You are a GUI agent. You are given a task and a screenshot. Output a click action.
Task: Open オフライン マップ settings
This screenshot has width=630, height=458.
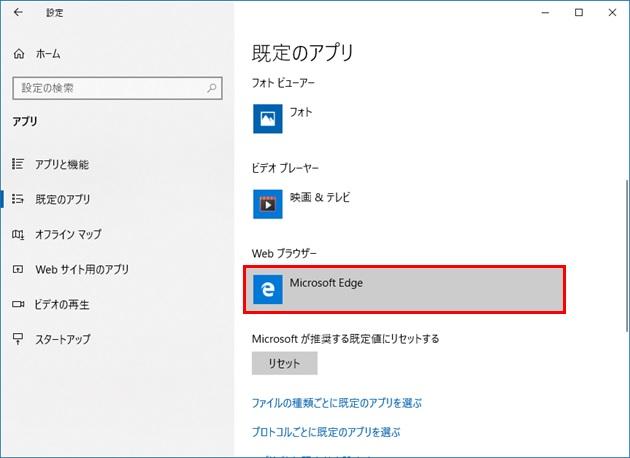click(68, 234)
